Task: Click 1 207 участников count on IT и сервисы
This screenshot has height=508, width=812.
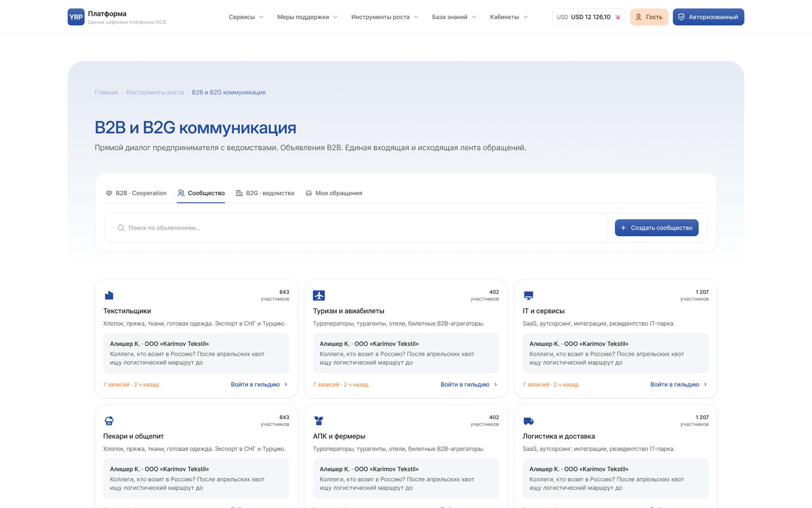Action: point(694,295)
